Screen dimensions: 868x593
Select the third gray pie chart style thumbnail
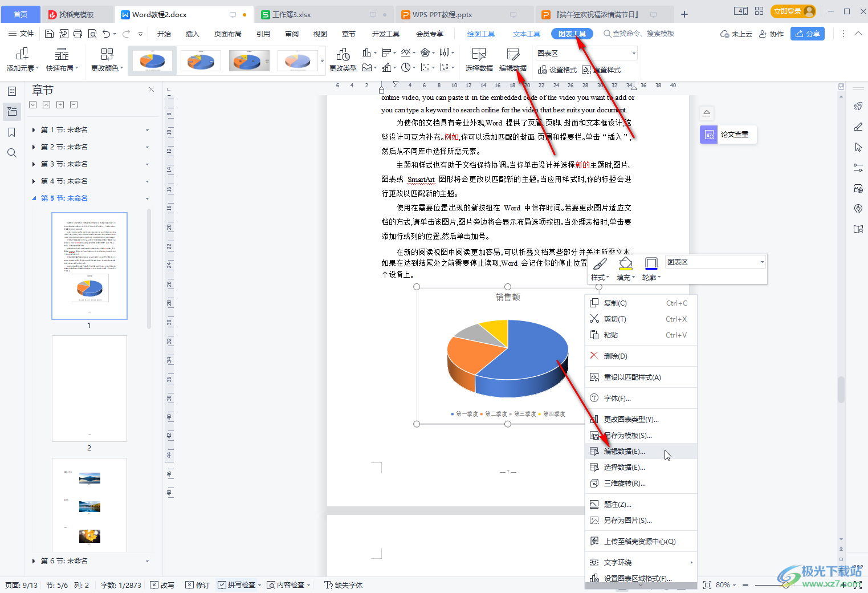tap(249, 60)
